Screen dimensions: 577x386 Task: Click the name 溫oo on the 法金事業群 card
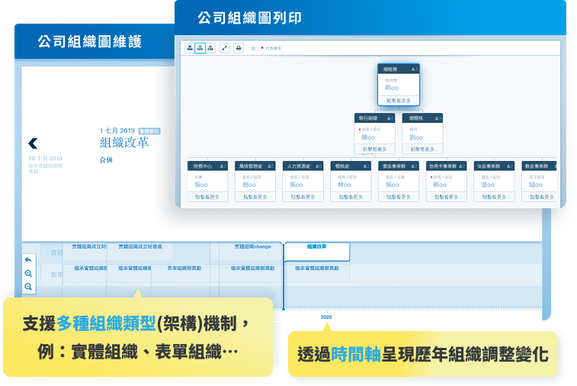click(488, 185)
